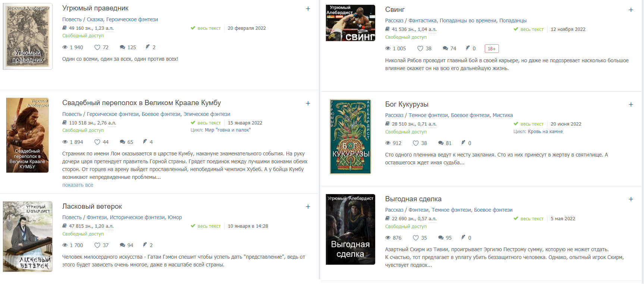The width and height of the screenshot is (644, 284).
Task: Open the Героическое фэнтези genre of Угрюмый праведник
Action: pos(132,19)
